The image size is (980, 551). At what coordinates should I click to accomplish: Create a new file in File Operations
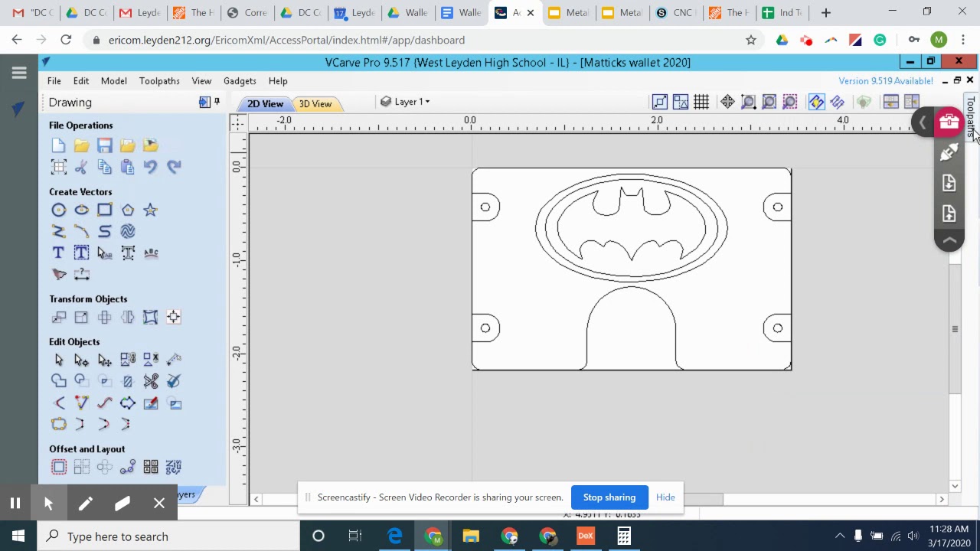click(x=59, y=145)
